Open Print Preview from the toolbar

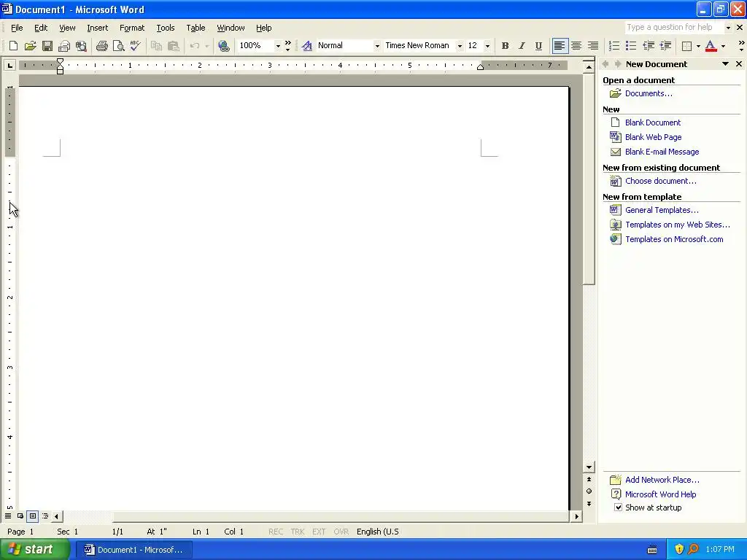point(119,46)
